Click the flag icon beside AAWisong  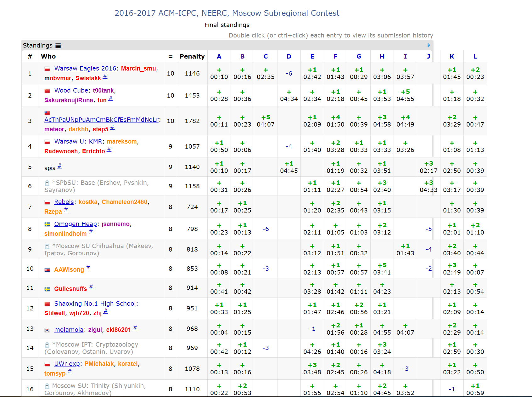point(47,270)
